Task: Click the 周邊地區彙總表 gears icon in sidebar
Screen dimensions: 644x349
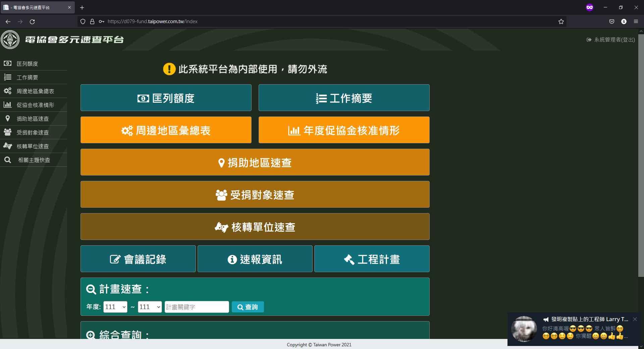Action: pos(7,91)
